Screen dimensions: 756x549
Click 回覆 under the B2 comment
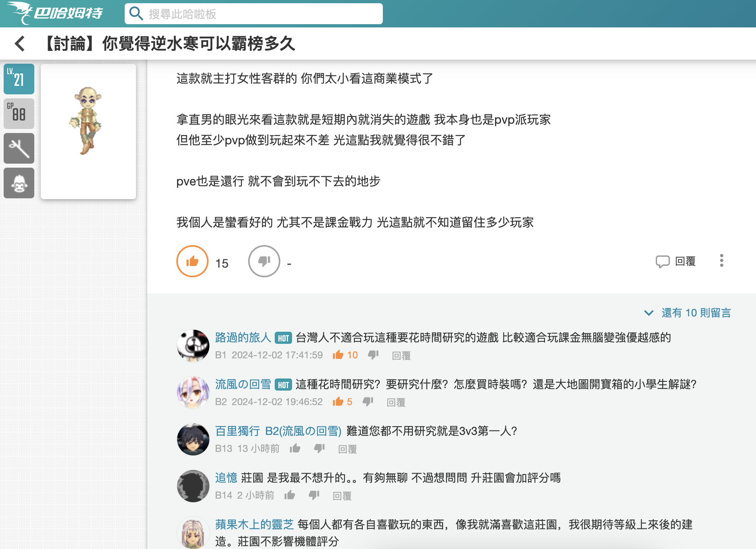pyautogui.click(x=396, y=402)
